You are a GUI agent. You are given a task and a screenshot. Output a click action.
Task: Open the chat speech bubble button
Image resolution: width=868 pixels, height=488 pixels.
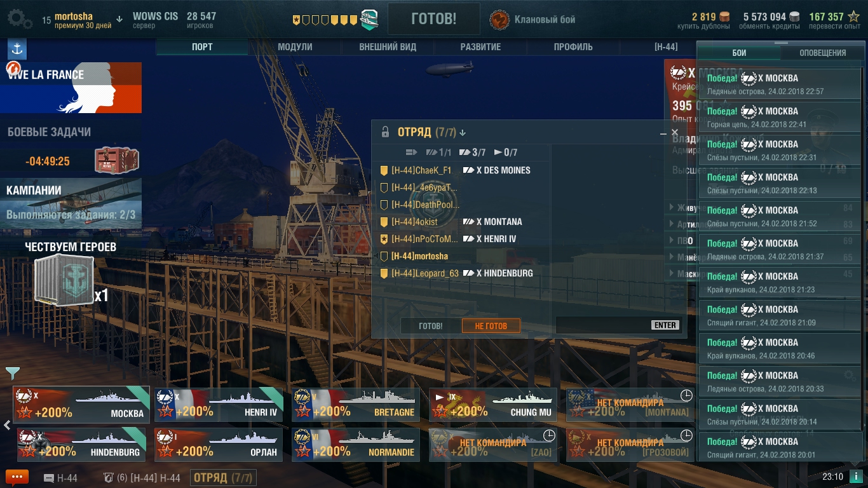coord(17,477)
